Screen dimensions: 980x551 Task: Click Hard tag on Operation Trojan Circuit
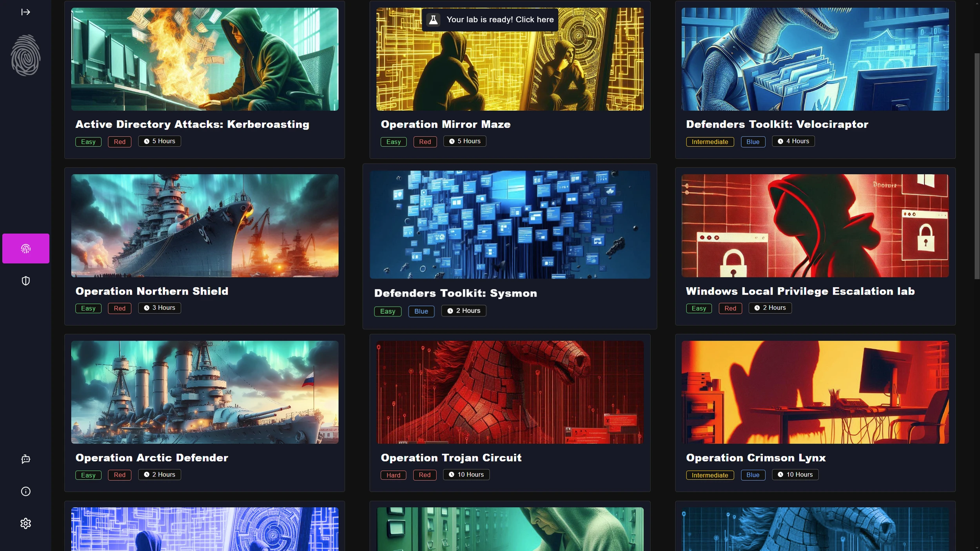393,475
